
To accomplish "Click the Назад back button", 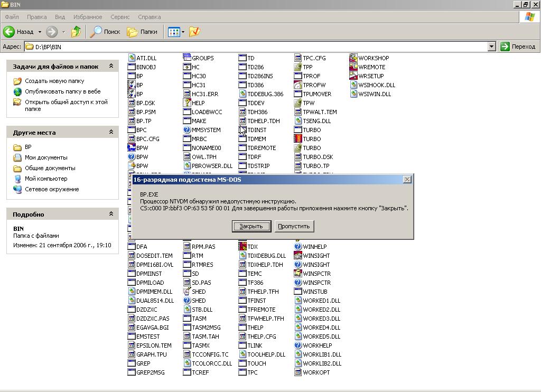I will pos(19,32).
